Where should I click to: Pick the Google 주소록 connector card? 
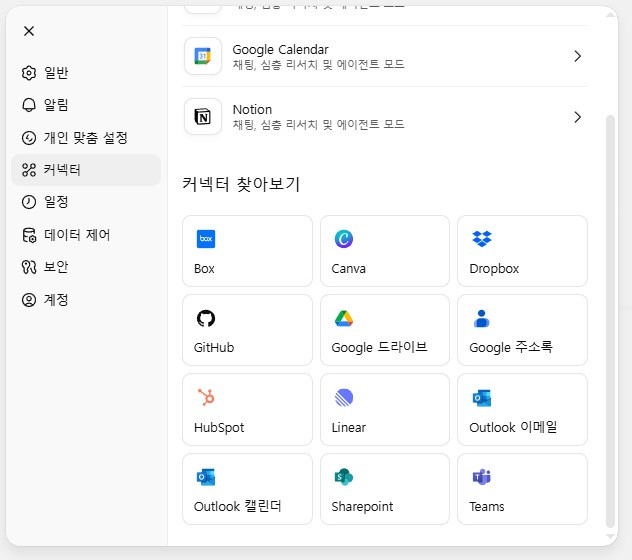(522, 330)
